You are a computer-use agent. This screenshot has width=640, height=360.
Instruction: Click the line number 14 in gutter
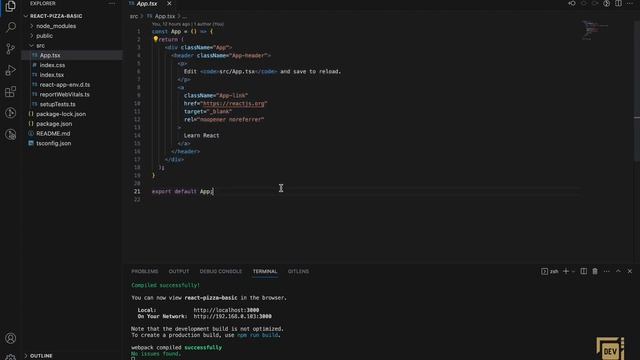point(137,136)
